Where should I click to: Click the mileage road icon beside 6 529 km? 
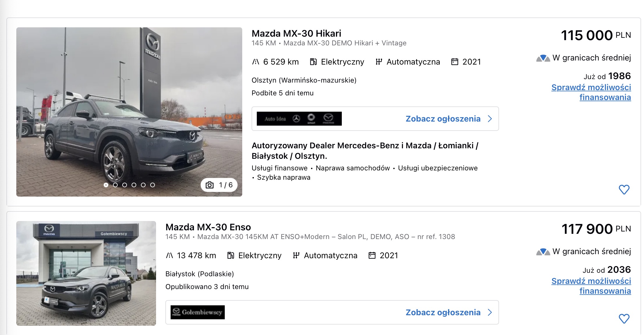(x=255, y=62)
